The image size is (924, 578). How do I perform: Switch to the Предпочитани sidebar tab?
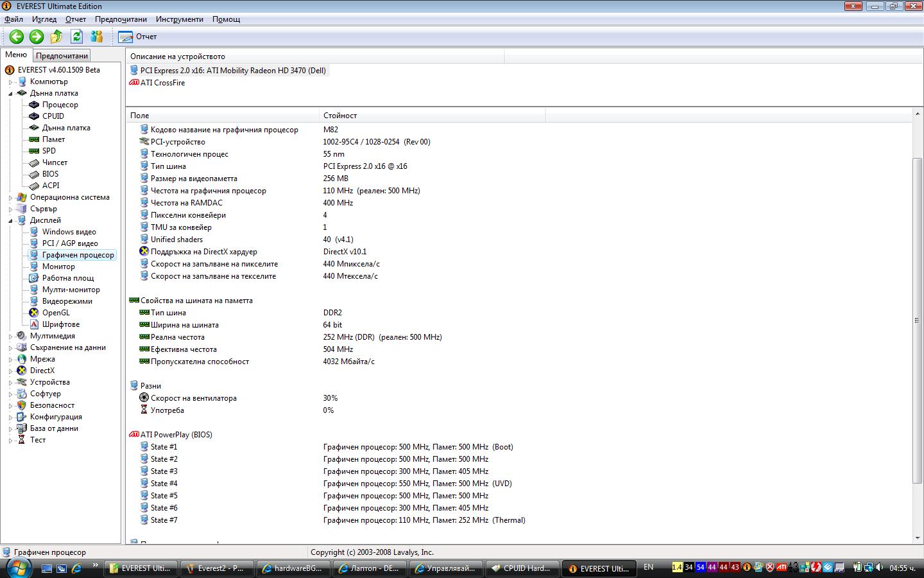62,56
